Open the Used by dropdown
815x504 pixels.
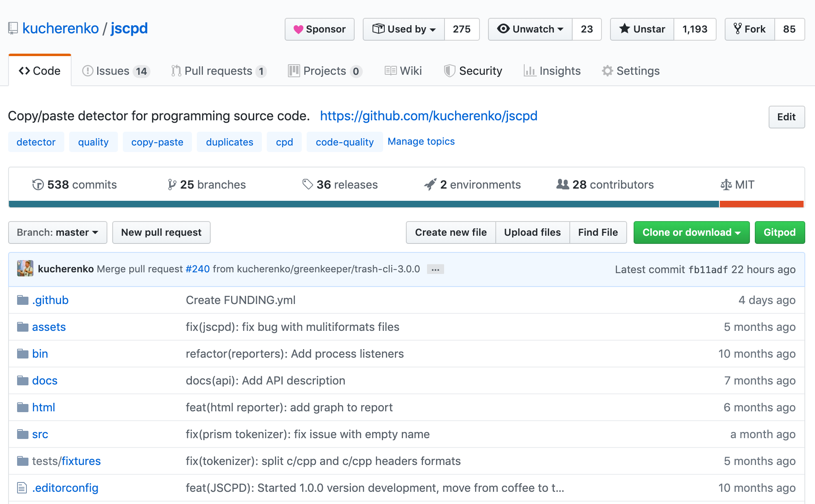tap(404, 29)
